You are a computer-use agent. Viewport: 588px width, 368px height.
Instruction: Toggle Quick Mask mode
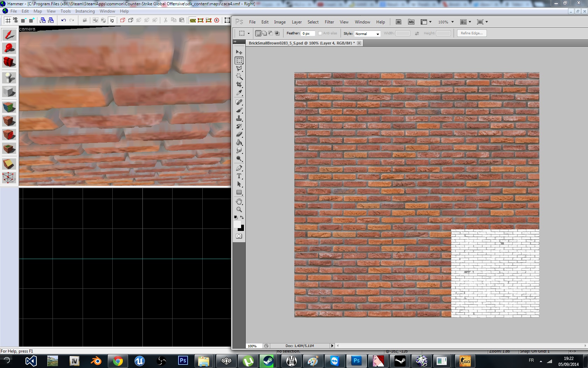coord(239,236)
